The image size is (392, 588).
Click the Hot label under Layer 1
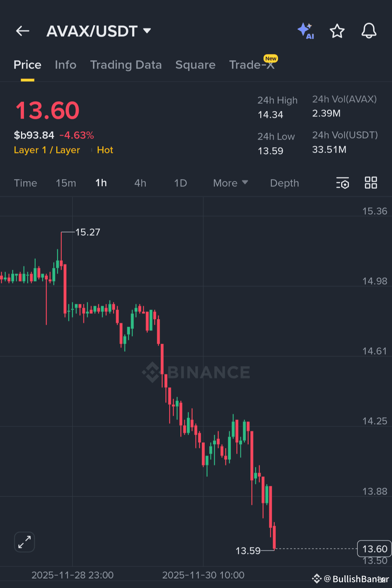tap(105, 150)
